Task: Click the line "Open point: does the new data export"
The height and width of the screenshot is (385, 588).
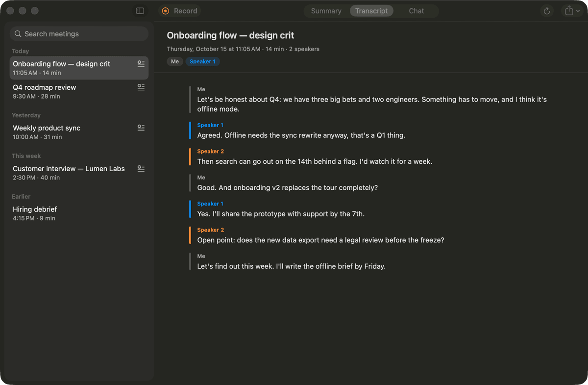Action: tap(320, 240)
